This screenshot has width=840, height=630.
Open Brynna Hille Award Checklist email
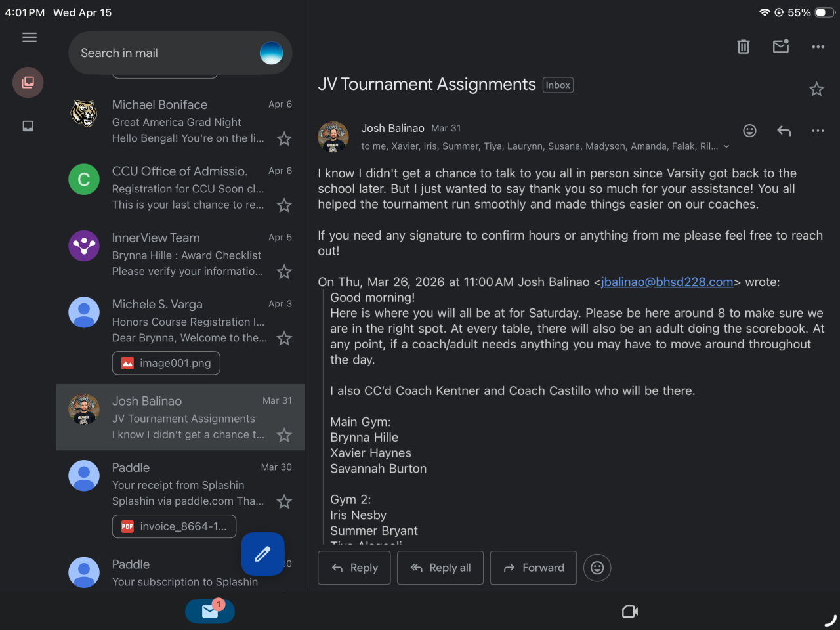(x=180, y=254)
